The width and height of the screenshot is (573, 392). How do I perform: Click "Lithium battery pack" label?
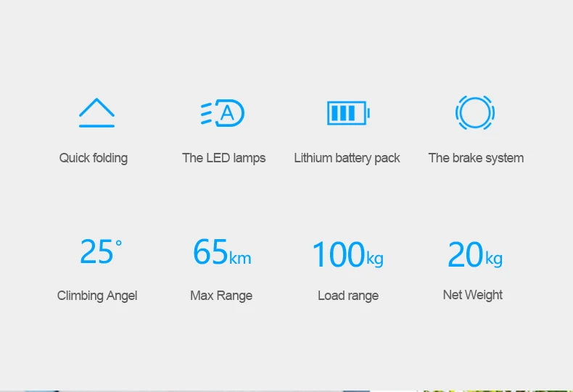[x=347, y=158]
